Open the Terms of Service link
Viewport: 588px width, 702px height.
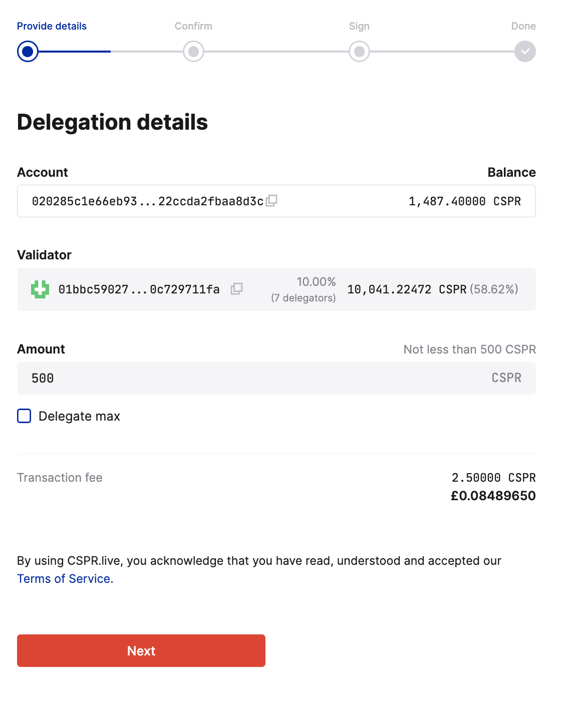click(65, 578)
